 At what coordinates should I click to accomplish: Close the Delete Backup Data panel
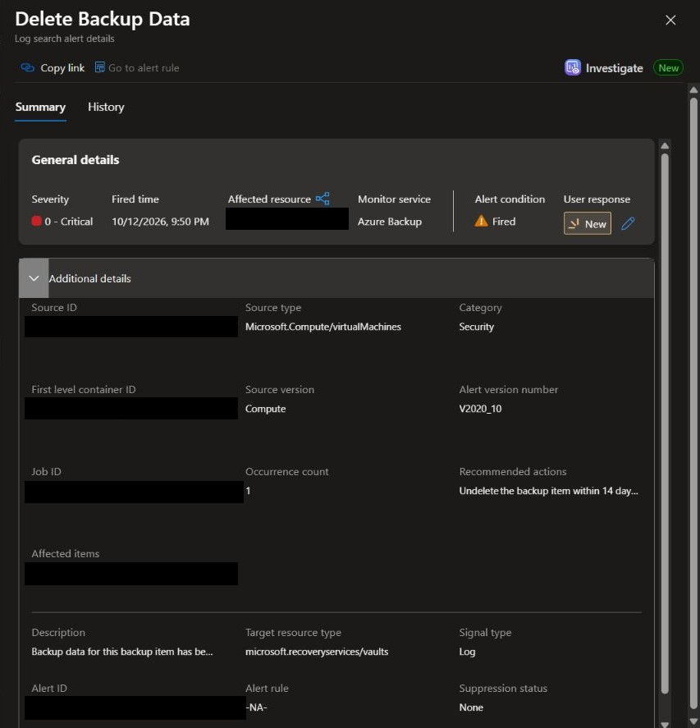tap(670, 20)
